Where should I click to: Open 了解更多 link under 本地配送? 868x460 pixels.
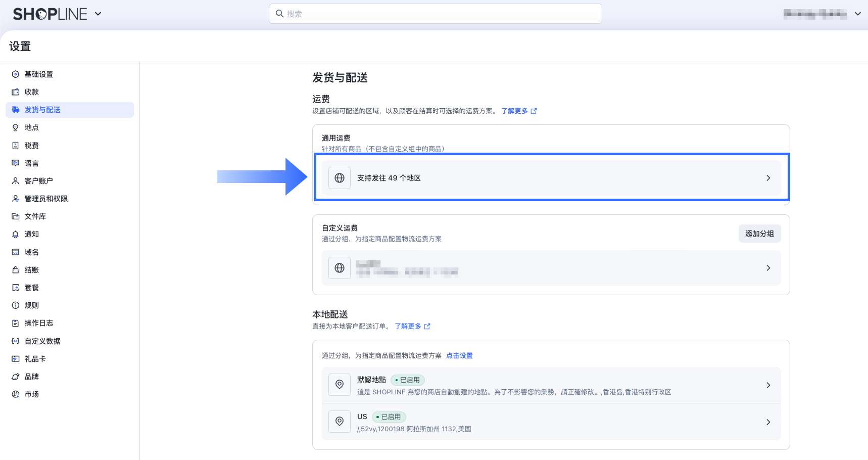(x=412, y=327)
